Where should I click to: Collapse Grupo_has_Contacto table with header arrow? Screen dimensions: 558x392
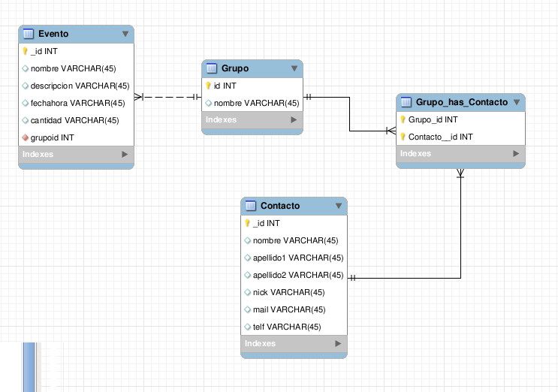point(517,102)
